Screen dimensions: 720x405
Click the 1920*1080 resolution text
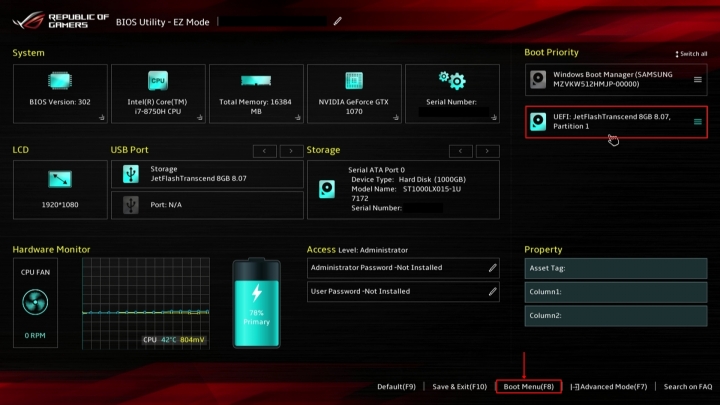[60, 205]
